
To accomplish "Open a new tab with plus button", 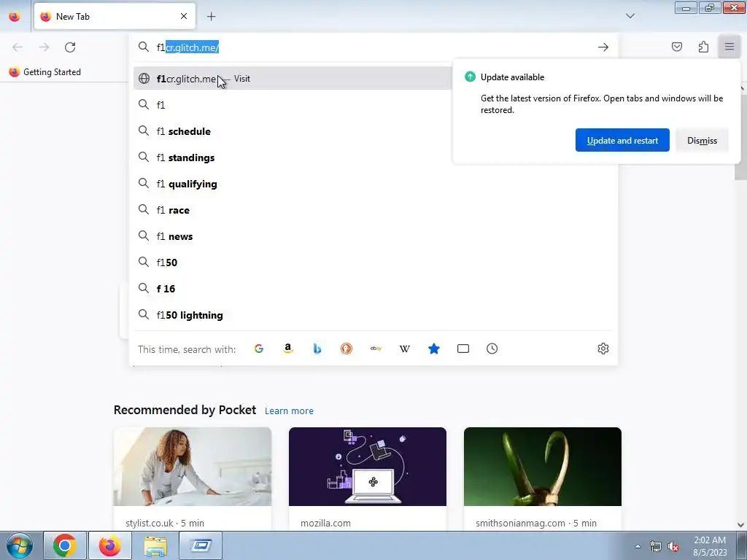I will click(211, 17).
